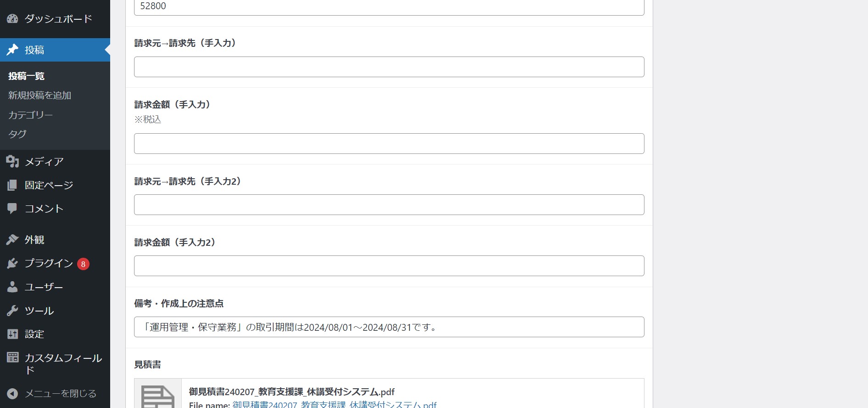
Task: Click the 固定ページ pages icon
Action: point(12,185)
